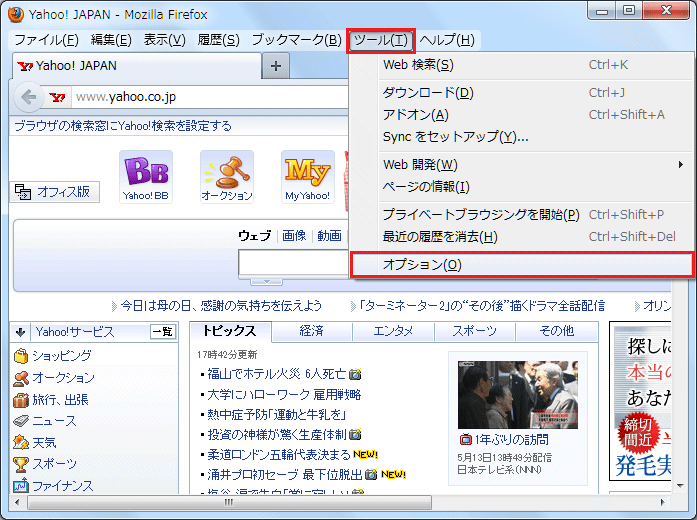
Task: Click the Yahoo favicon in address bar
Action: (x=57, y=97)
